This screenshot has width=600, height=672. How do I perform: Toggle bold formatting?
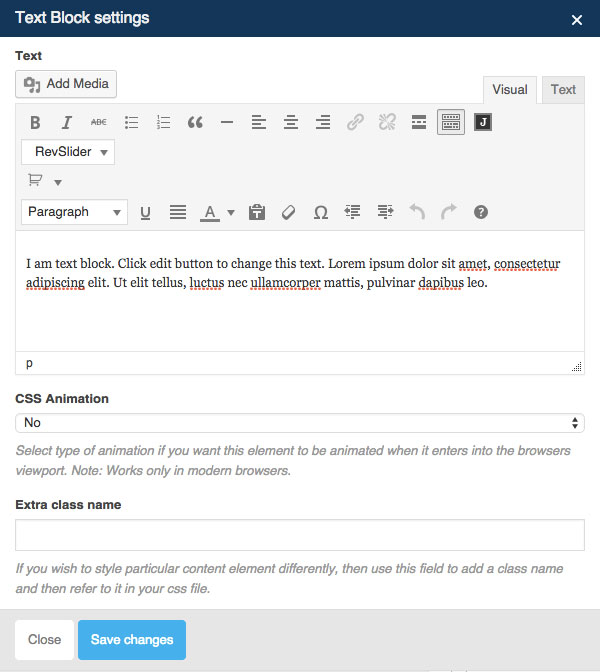click(x=35, y=123)
